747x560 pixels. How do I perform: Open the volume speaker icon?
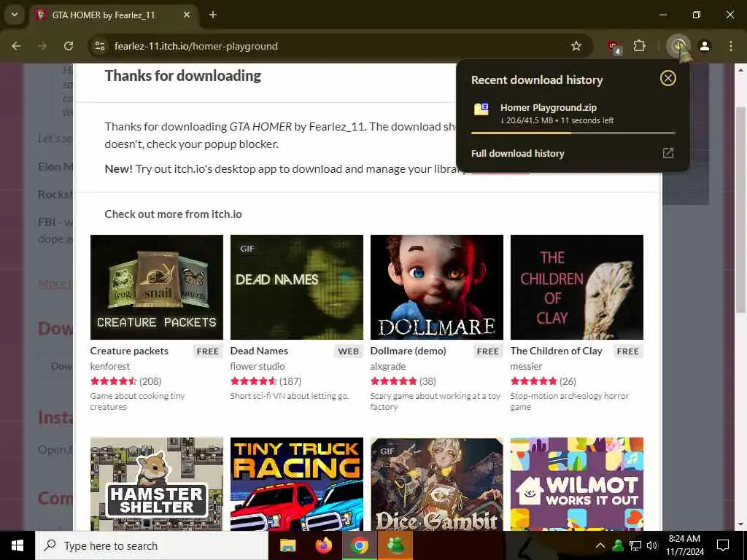coord(652,545)
